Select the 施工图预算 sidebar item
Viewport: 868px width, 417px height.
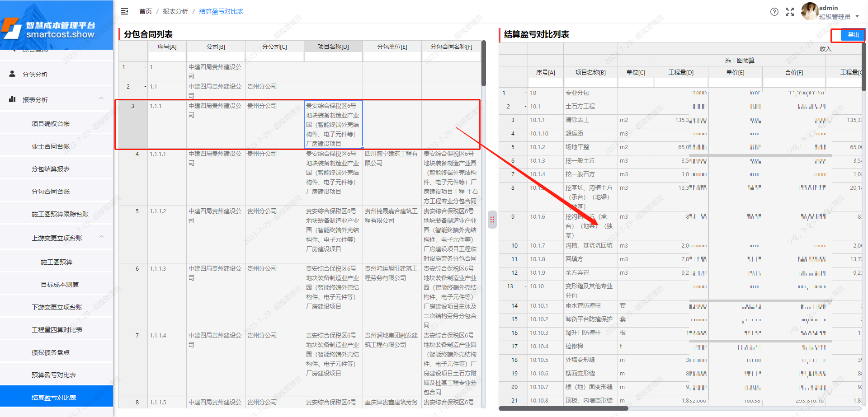pyautogui.click(x=57, y=262)
